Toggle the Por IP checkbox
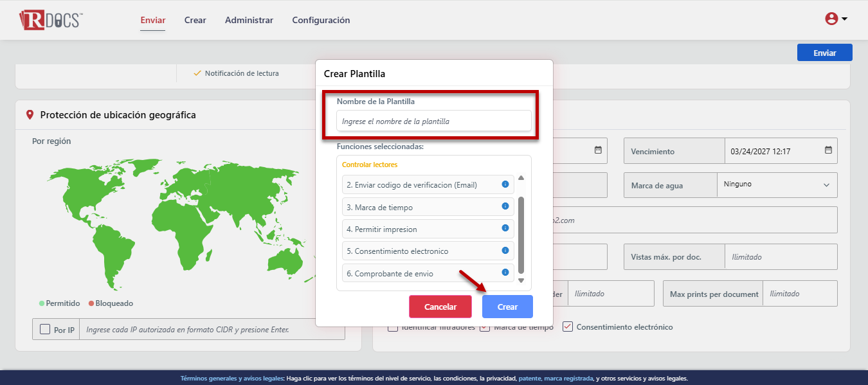Image resolution: width=868 pixels, height=385 pixels. (45, 329)
